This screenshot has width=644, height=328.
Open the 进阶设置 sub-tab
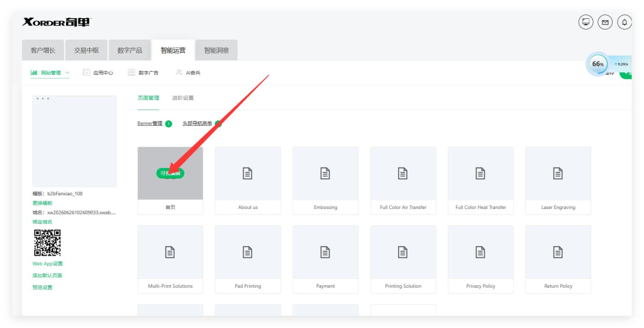[x=183, y=98]
